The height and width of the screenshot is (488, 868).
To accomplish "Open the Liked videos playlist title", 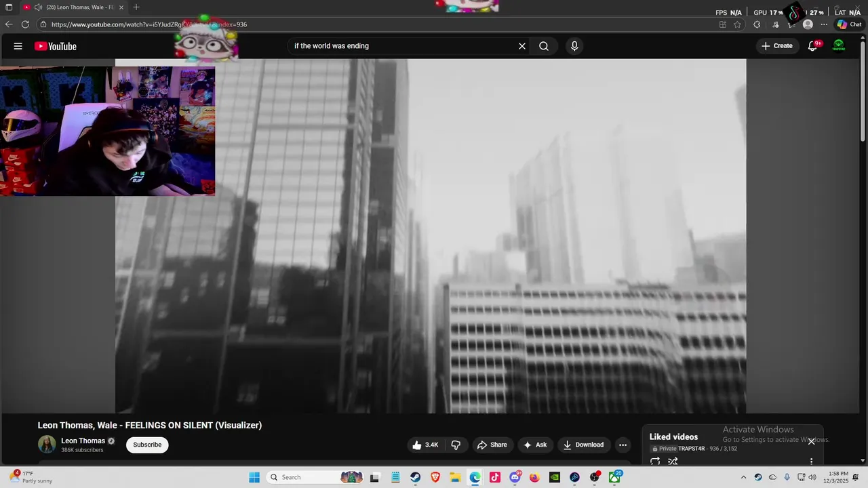I will pyautogui.click(x=673, y=437).
